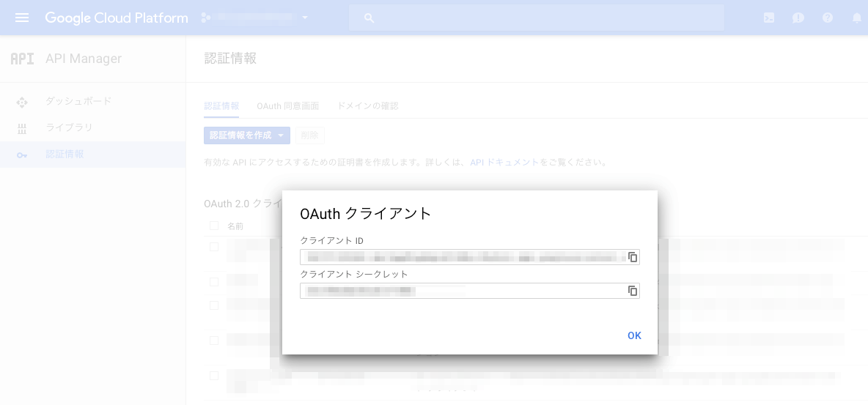The height and width of the screenshot is (405, 868).
Task: Click the 削除 button
Action: click(x=310, y=135)
